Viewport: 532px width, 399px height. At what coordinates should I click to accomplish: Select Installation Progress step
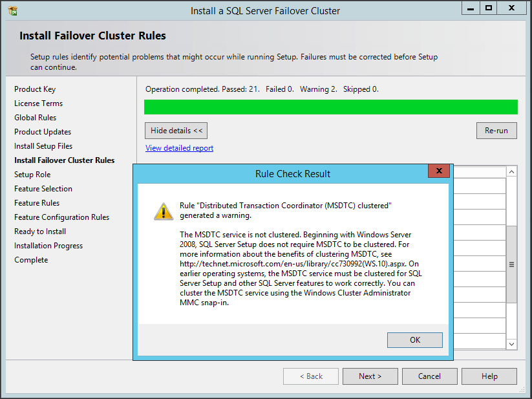[x=48, y=246]
